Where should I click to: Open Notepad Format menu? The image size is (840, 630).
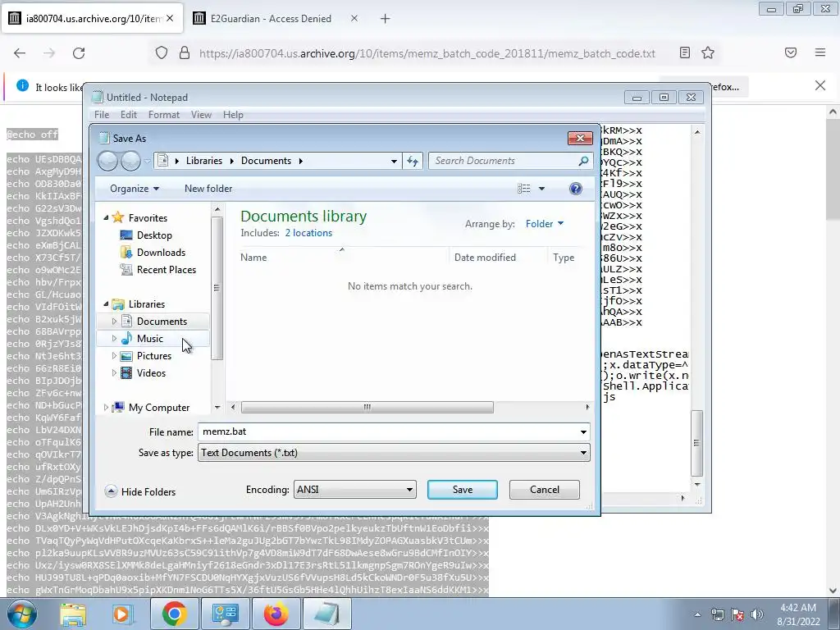coord(164,115)
